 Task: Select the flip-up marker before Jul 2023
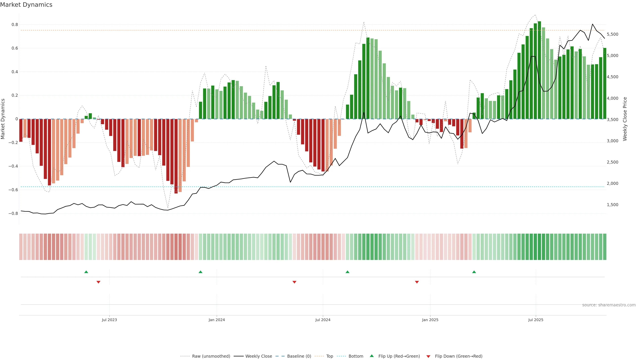point(86,272)
